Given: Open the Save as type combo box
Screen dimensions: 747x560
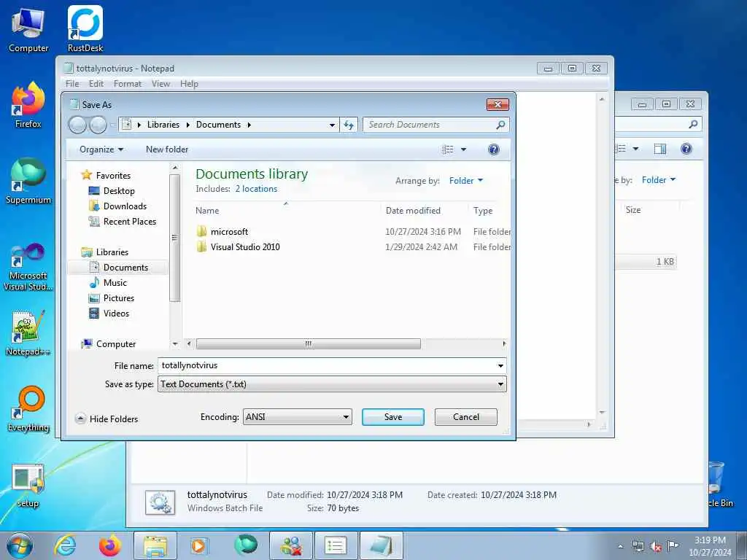Looking at the screenshot, I should coord(332,384).
